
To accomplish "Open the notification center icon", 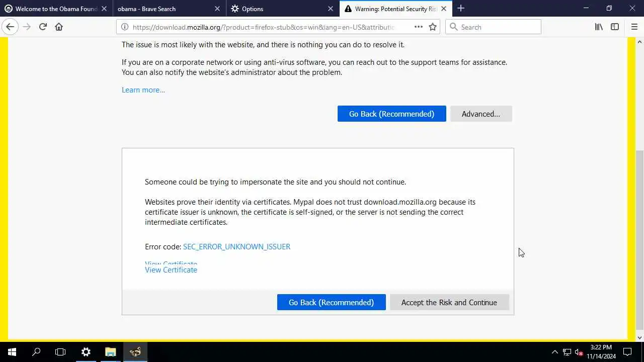I will (x=627, y=352).
